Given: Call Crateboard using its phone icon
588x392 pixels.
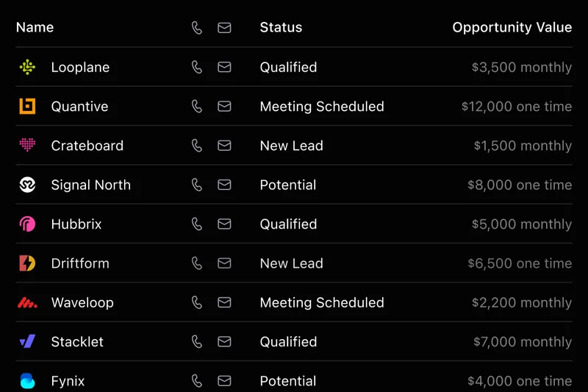Looking at the screenshot, I should pyautogui.click(x=197, y=146).
